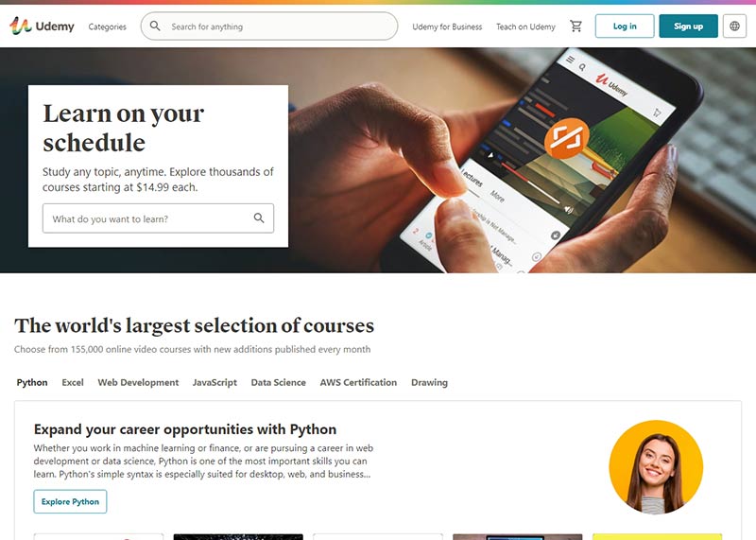Click the magnifier icon in top search bar
This screenshot has width=756, height=540.
[x=155, y=26]
